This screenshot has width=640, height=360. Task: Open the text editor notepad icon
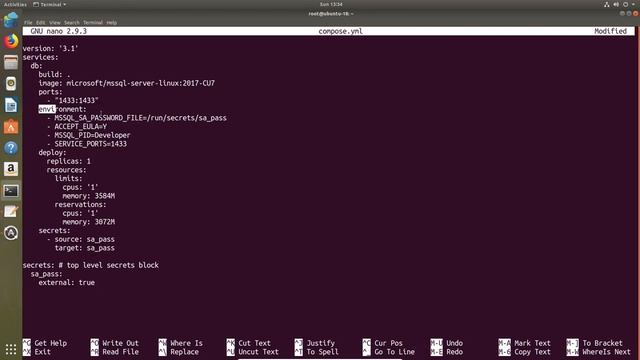point(11,211)
